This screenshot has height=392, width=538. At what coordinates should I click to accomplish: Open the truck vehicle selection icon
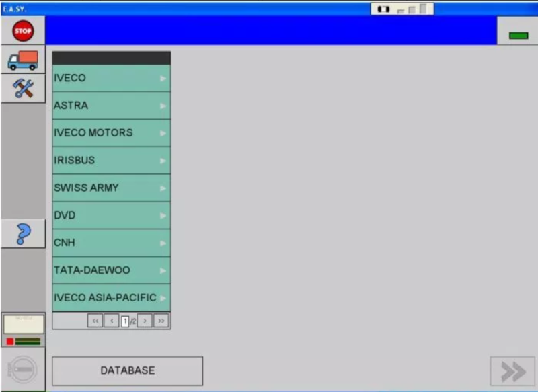pyautogui.click(x=23, y=60)
